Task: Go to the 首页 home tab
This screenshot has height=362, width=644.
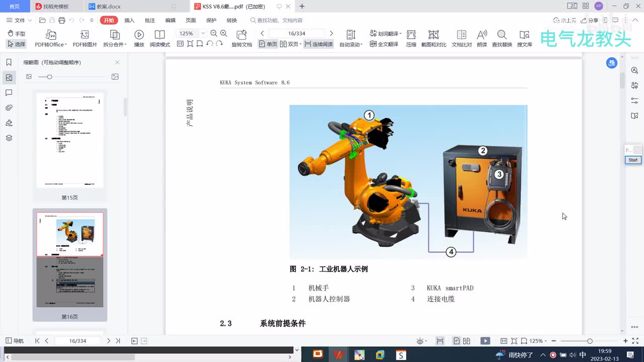Action: pos(15,7)
